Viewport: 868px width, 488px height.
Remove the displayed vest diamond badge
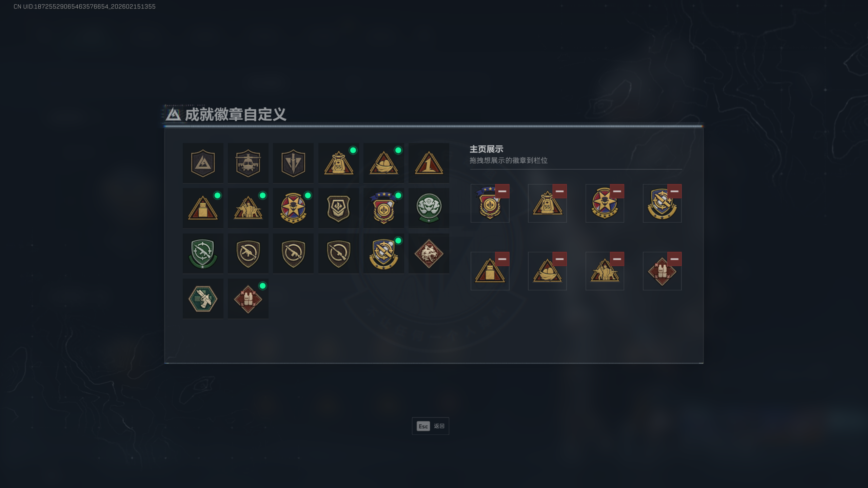pyautogui.click(x=674, y=259)
